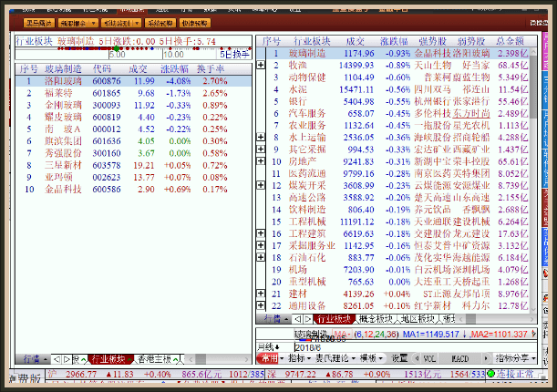Sort left table by 涨跌幅 column header

174,69
